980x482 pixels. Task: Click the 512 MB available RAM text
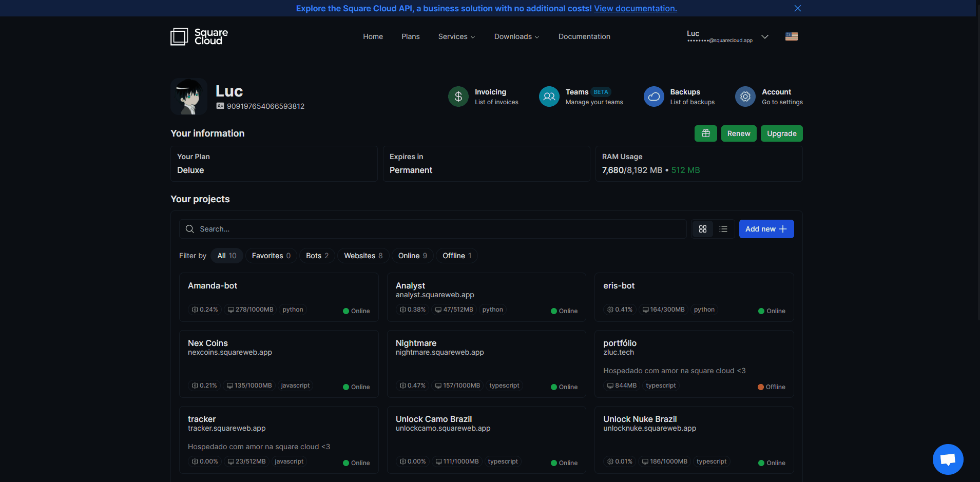[685, 170]
